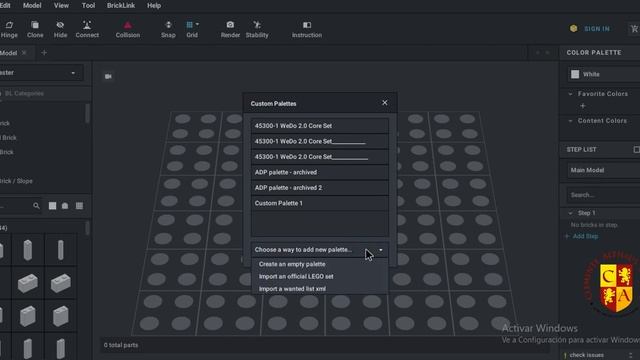Click the Clone tool icon

click(35, 25)
